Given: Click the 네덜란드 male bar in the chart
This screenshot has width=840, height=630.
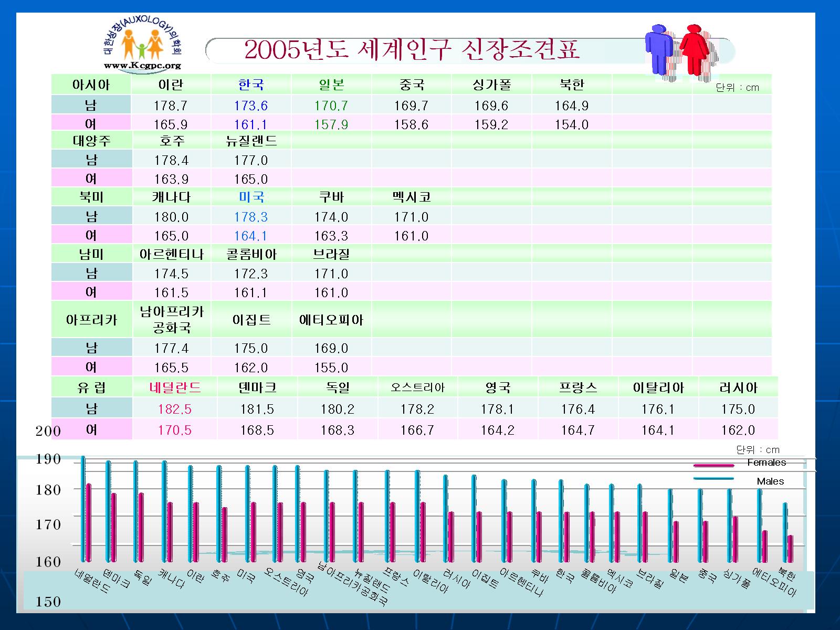Looking at the screenshot, I should click(x=83, y=508).
